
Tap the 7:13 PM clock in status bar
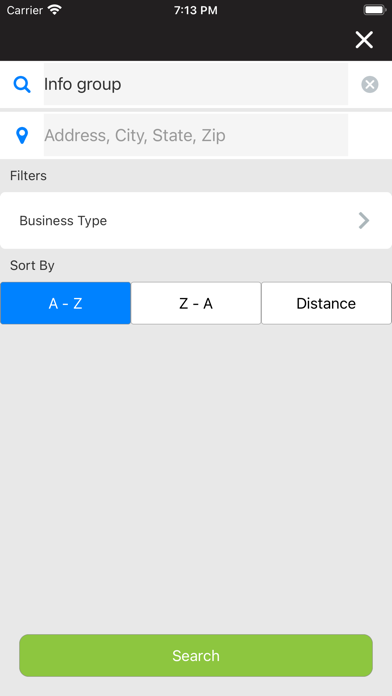196,10
